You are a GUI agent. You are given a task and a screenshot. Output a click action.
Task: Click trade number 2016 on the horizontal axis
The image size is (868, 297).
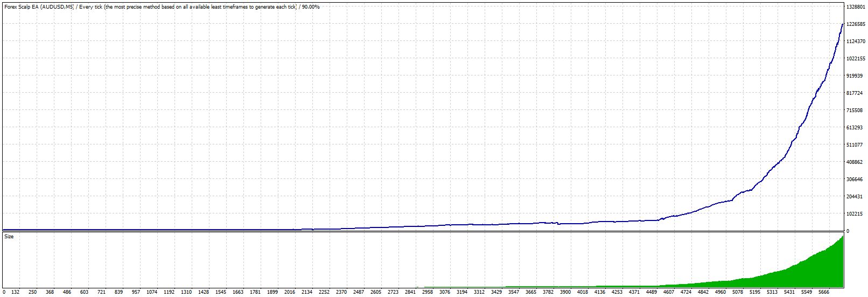pyautogui.click(x=289, y=292)
